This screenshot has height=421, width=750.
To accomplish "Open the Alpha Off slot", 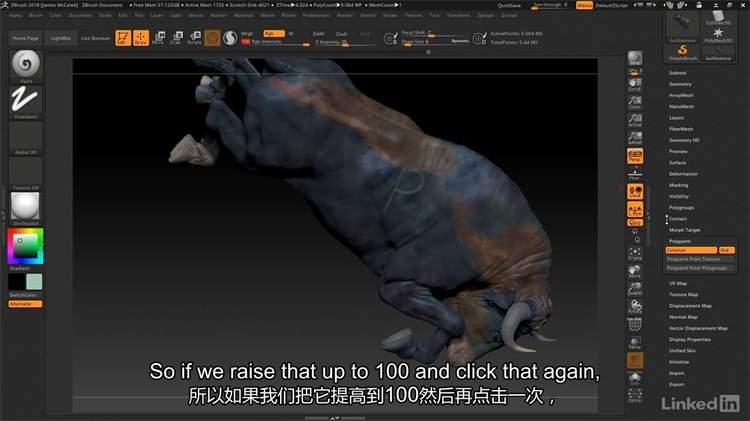I will click(26, 138).
